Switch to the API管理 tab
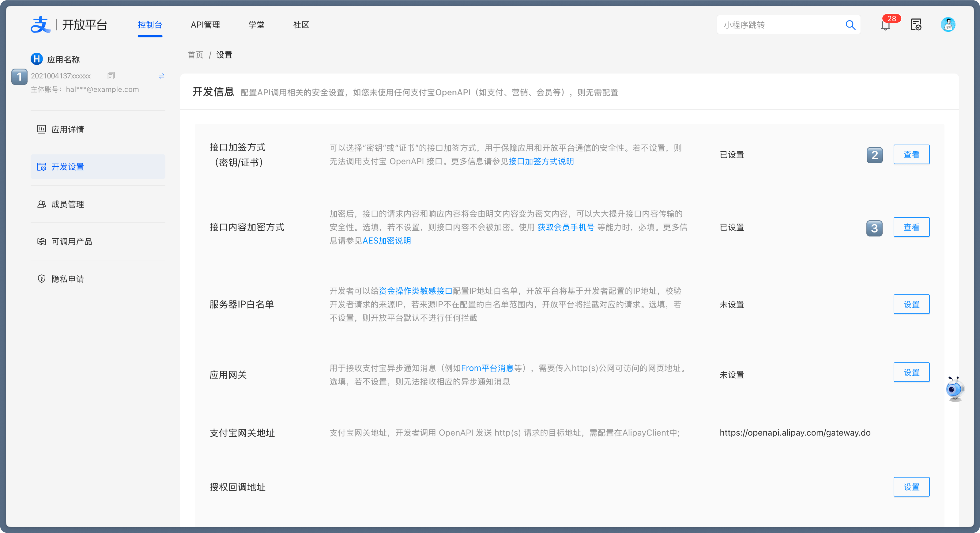 (205, 25)
